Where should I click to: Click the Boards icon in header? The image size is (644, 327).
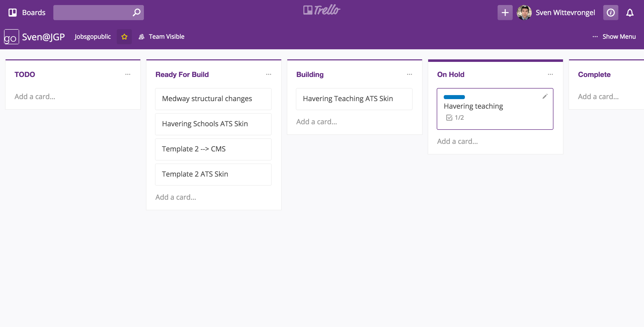(13, 13)
